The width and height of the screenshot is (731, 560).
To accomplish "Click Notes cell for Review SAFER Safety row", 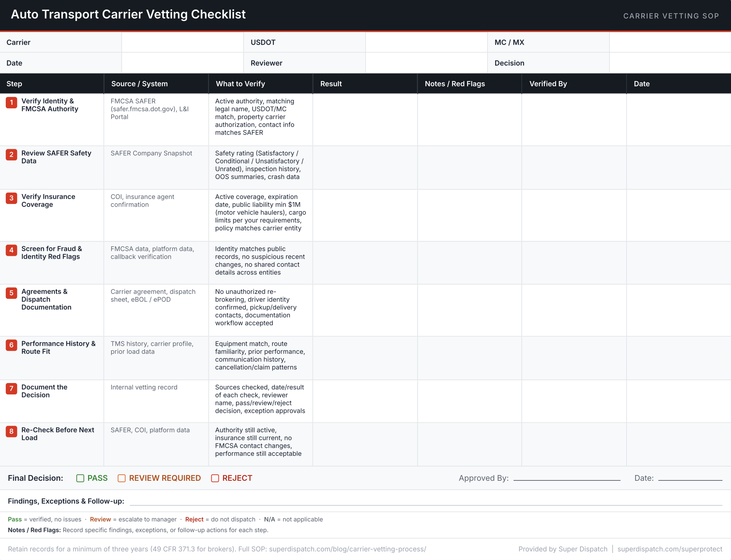I will [470, 167].
